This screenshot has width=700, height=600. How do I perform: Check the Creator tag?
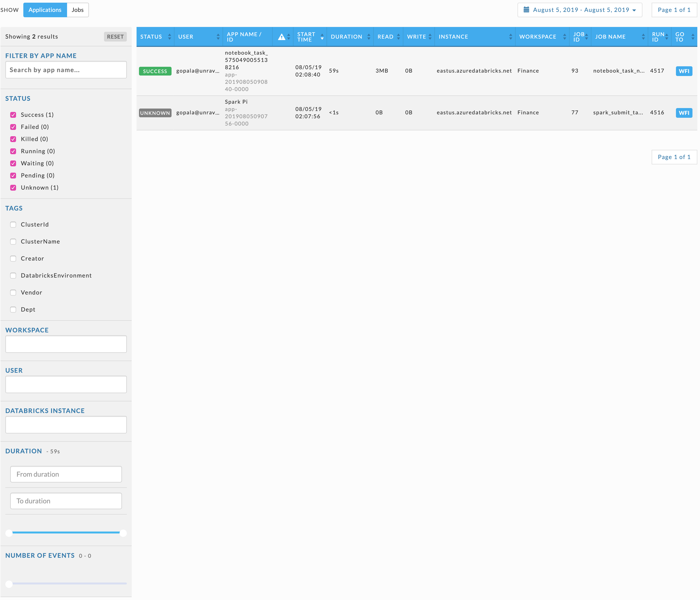coord(13,259)
